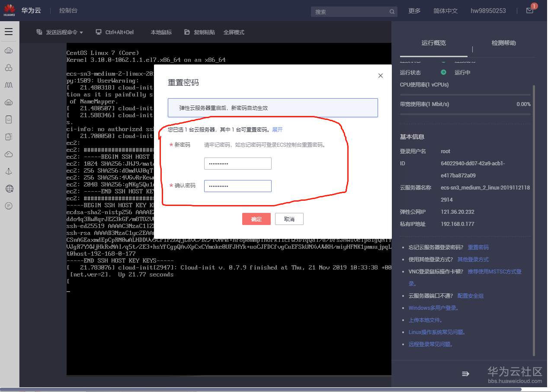Click the single disk storage sidebar icon
This screenshot has height=392, width=551.
[x=9, y=119]
